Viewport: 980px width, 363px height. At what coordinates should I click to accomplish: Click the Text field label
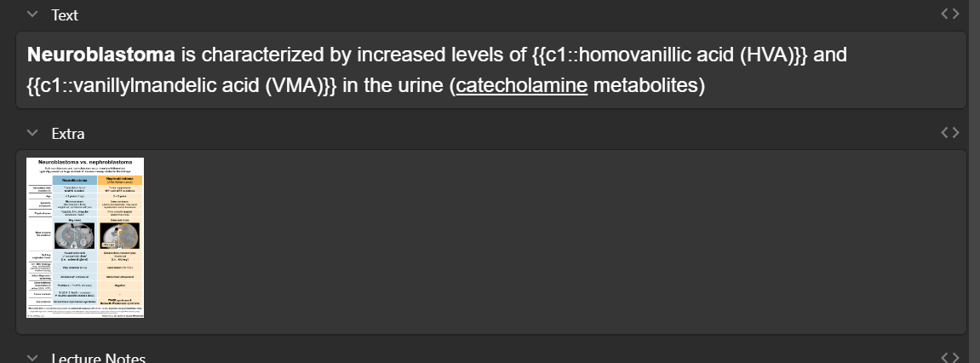(66, 14)
